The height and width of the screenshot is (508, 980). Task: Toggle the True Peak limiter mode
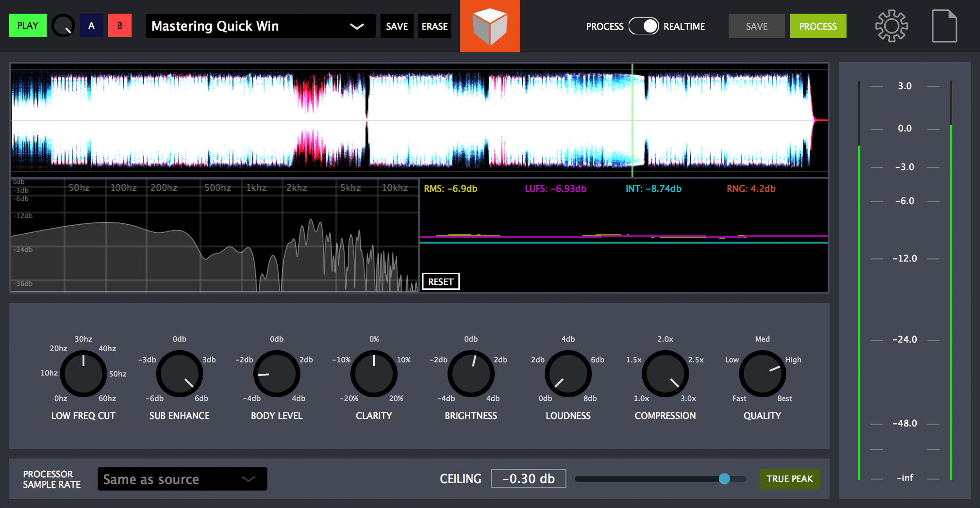pos(789,479)
